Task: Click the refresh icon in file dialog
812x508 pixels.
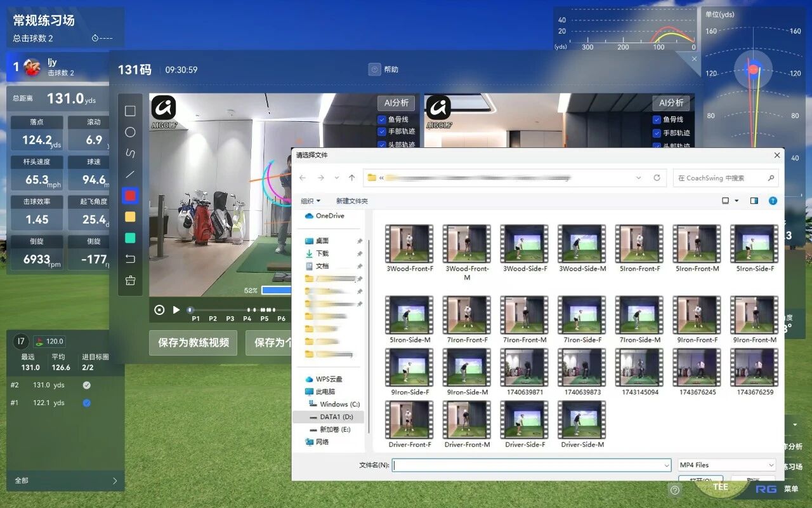Action: pyautogui.click(x=657, y=178)
